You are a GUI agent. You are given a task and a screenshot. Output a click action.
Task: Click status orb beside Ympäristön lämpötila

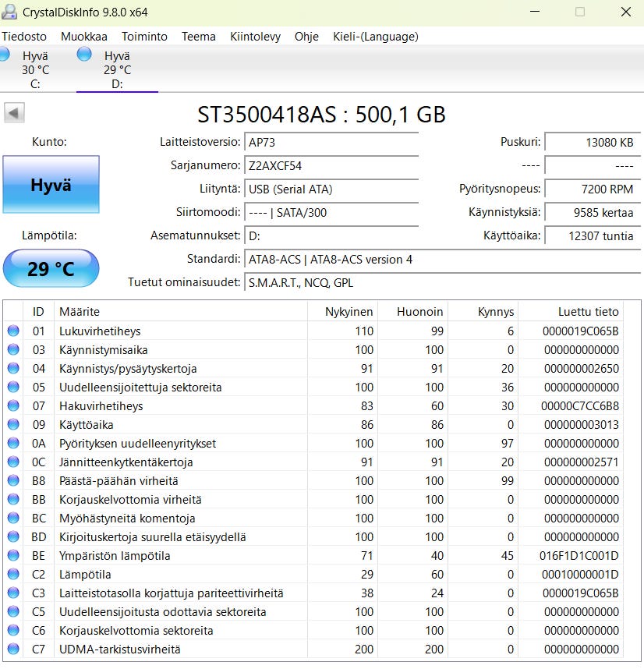[13, 555]
